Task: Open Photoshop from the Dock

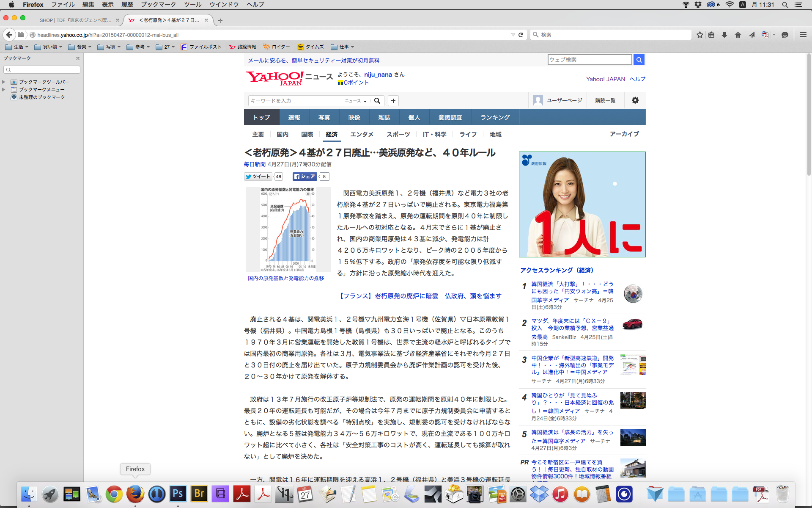Action: [178, 494]
